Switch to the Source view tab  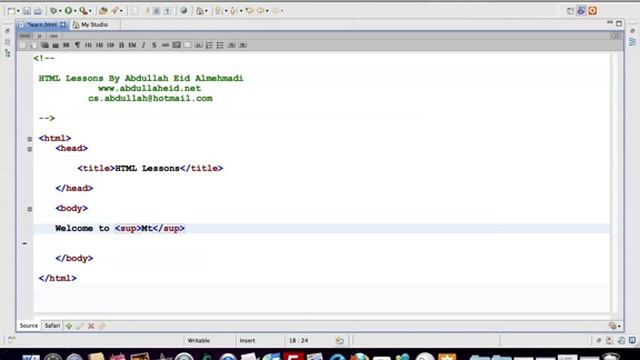click(29, 326)
